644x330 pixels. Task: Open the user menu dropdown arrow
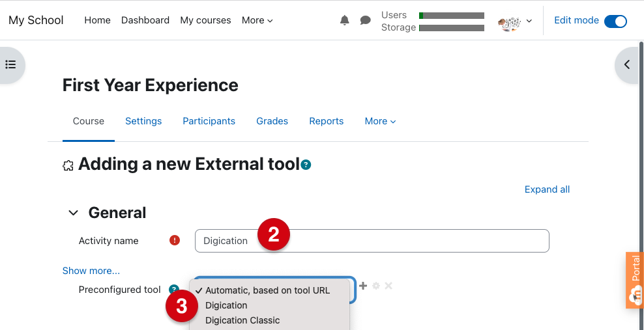point(529,21)
